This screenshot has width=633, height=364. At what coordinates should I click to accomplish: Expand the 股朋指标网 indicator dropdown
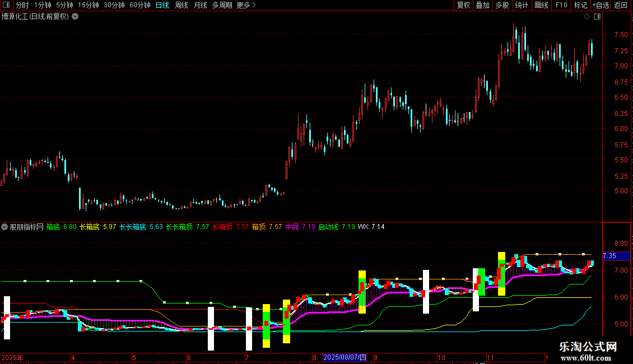5,227
